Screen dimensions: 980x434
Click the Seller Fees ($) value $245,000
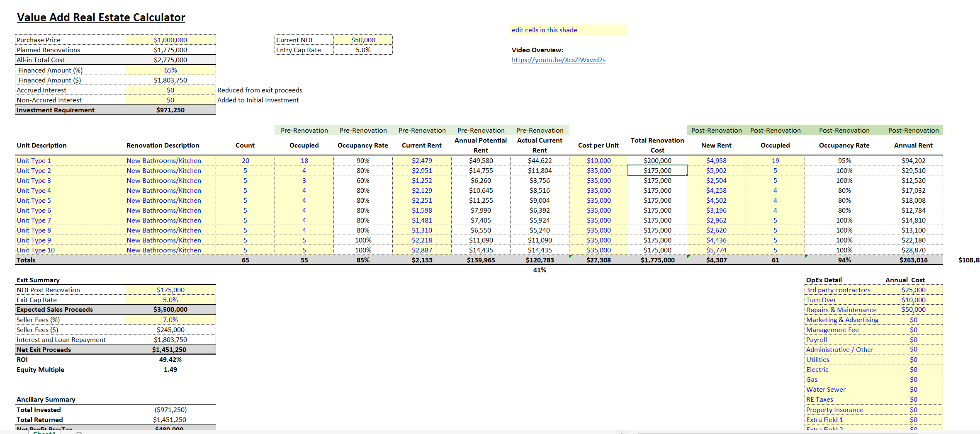[x=170, y=330]
